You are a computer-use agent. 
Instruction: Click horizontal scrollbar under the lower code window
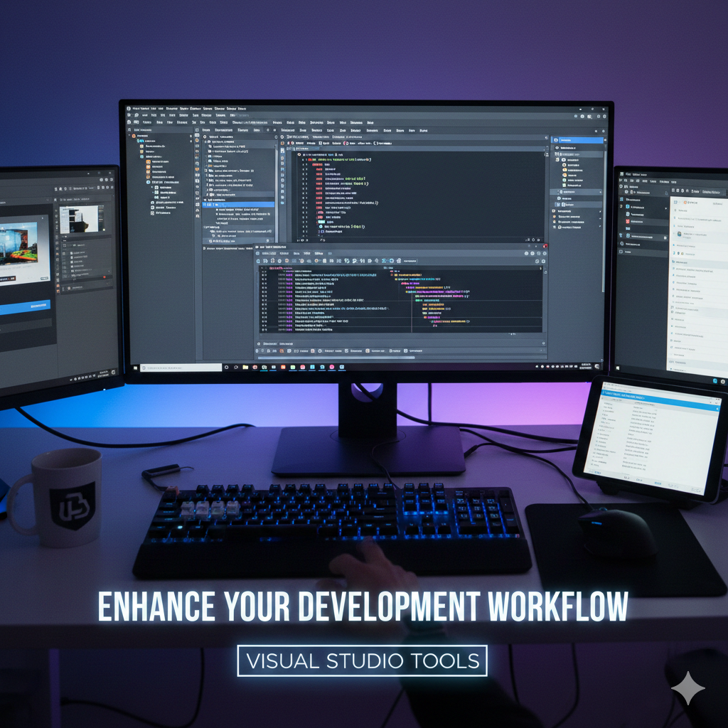tap(336, 357)
